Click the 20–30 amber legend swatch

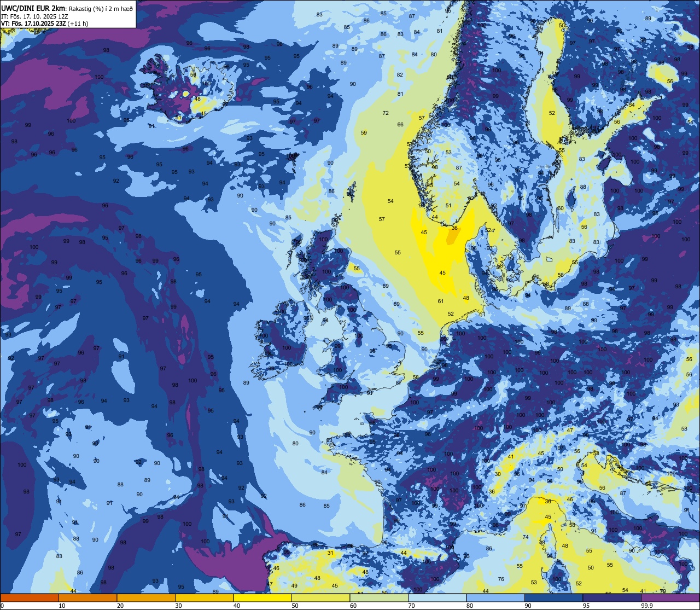(x=146, y=597)
